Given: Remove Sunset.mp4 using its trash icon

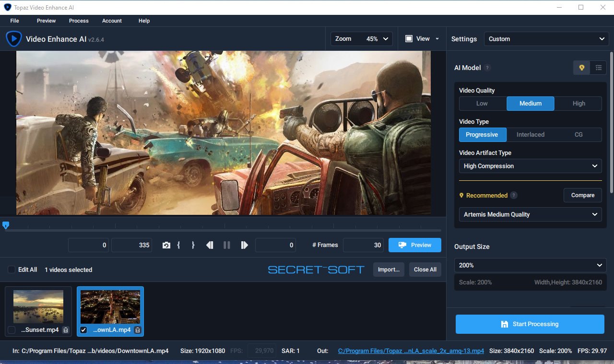Looking at the screenshot, I should tap(66, 330).
